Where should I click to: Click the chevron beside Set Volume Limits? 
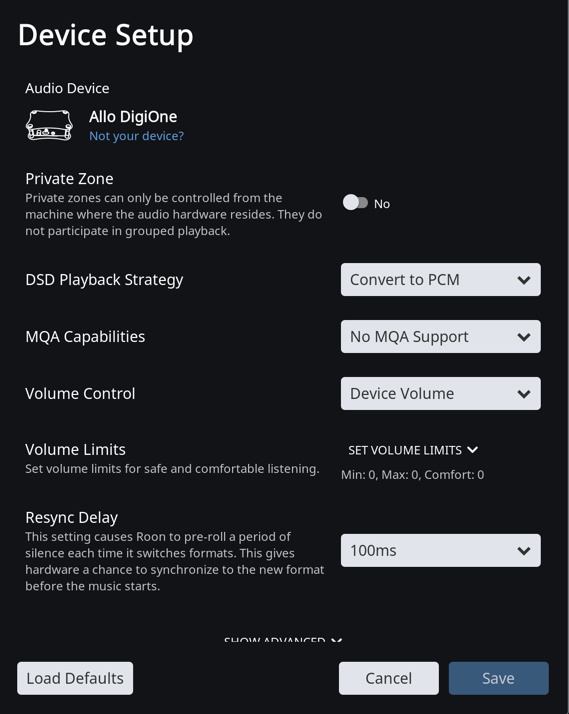[x=472, y=450]
